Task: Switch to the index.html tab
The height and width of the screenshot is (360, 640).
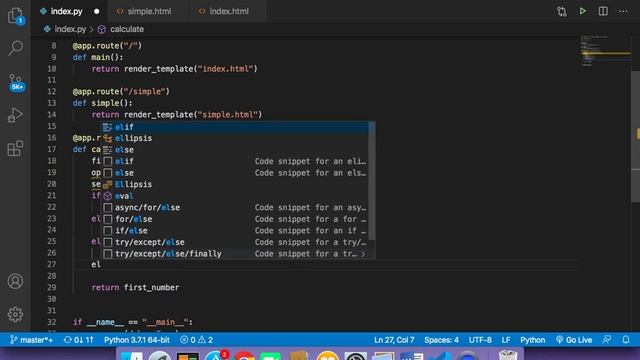Action: [x=229, y=11]
